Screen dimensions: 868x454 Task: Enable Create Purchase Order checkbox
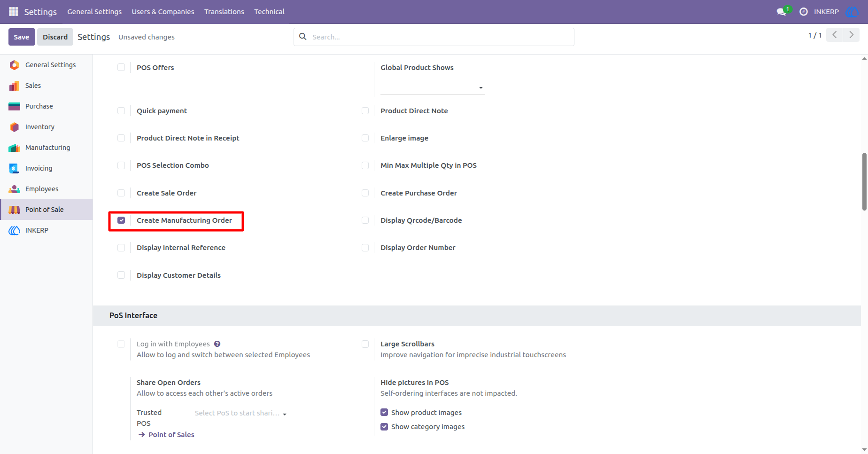365,193
